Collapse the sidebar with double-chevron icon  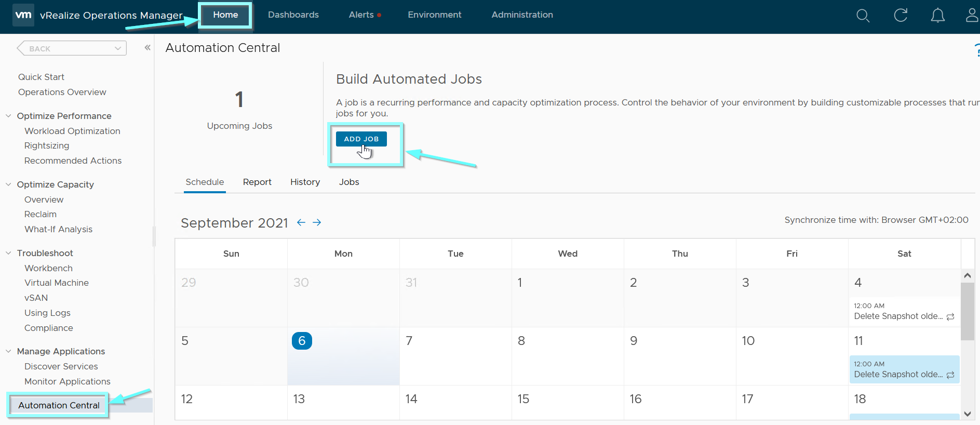tap(147, 48)
